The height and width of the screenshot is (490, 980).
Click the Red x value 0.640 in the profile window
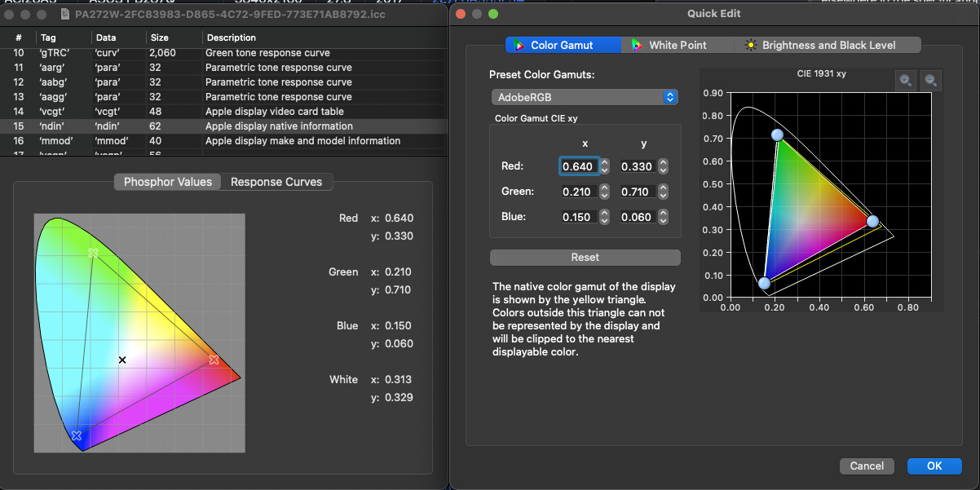tap(399, 218)
